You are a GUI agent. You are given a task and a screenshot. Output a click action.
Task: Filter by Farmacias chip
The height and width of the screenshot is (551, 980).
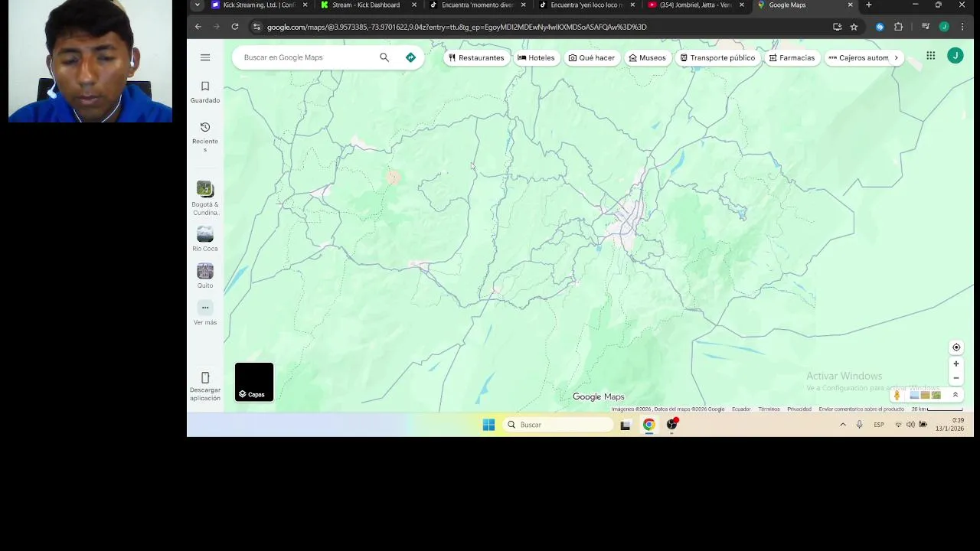792,57
